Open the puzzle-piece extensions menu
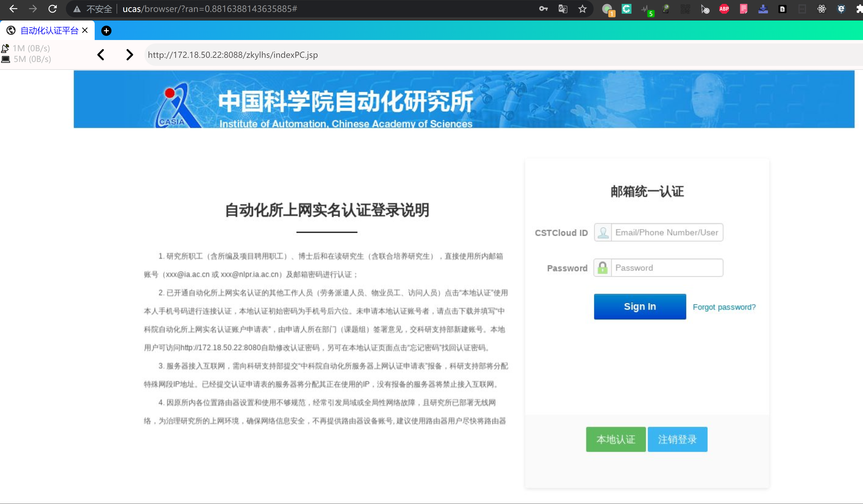 pos(859,9)
